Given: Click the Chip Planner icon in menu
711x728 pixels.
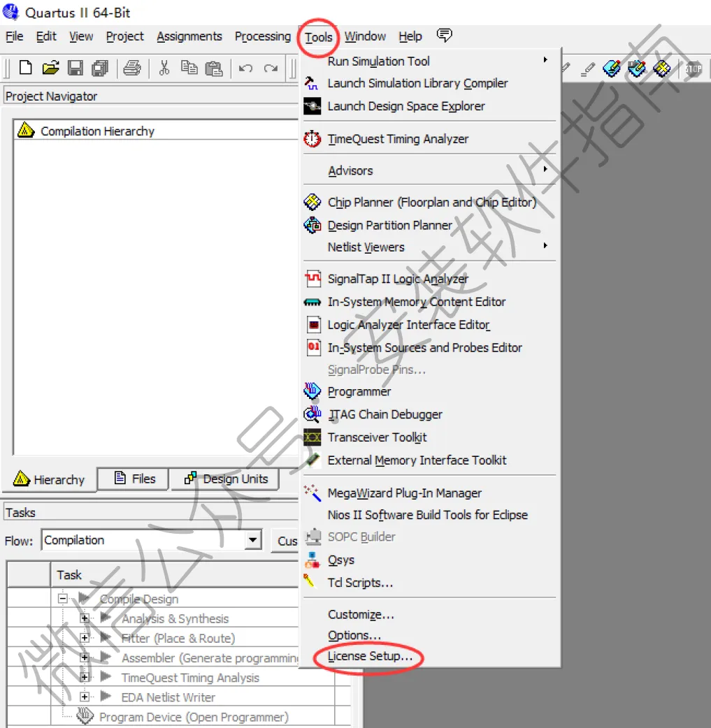Looking at the screenshot, I should (313, 202).
